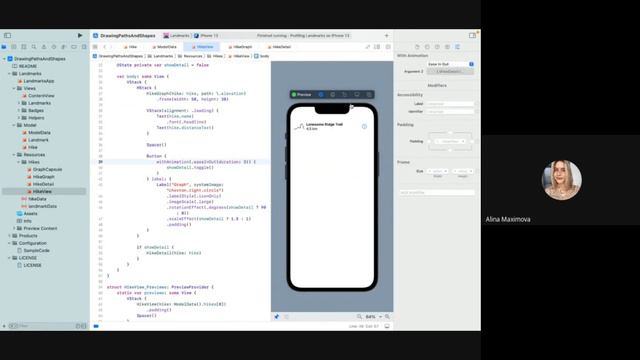Show the File inspector tab
The width and height of the screenshot is (640, 360).
[x=417, y=47]
